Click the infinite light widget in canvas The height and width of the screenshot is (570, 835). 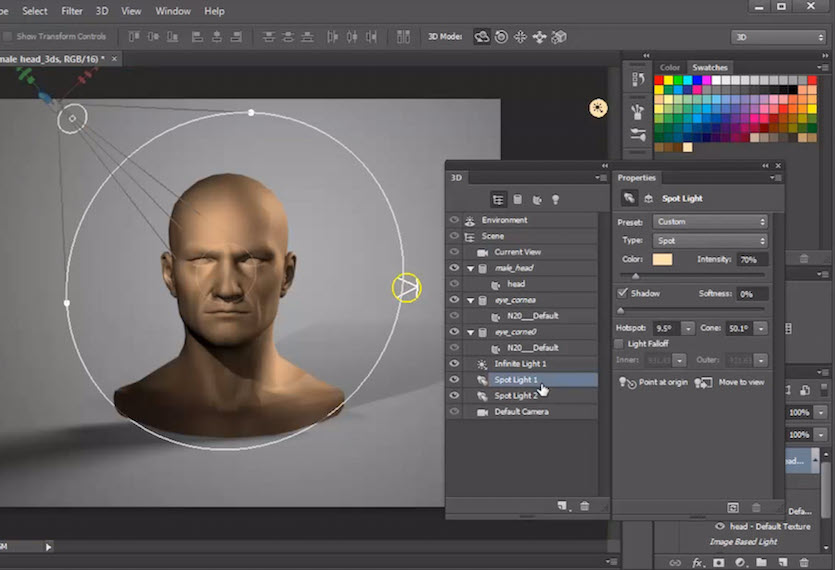598,108
